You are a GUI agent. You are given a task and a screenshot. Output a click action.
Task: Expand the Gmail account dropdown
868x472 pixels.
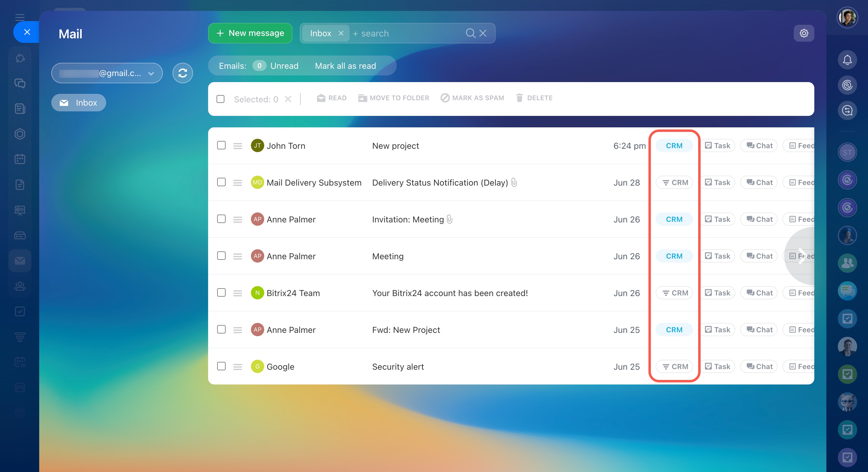click(151, 74)
